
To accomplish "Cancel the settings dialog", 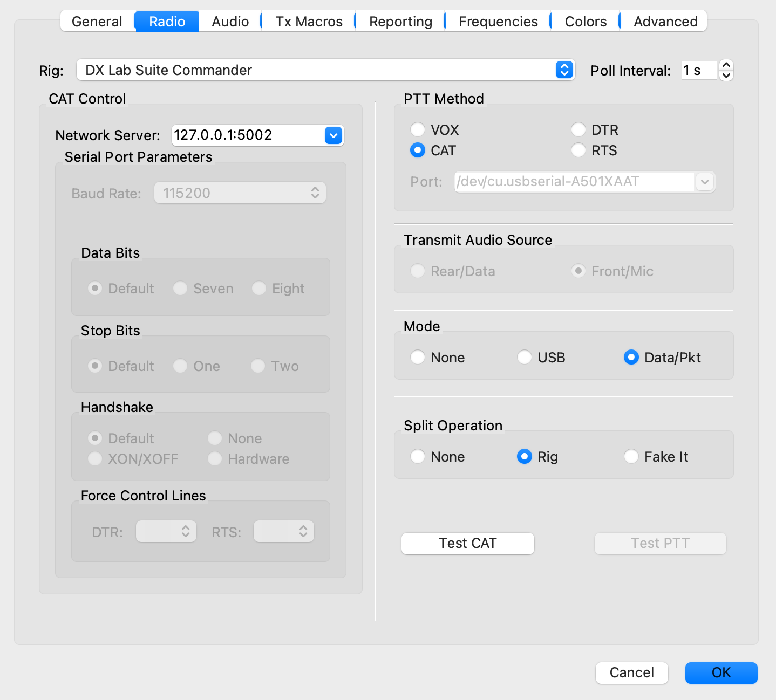I will click(631, 672).
